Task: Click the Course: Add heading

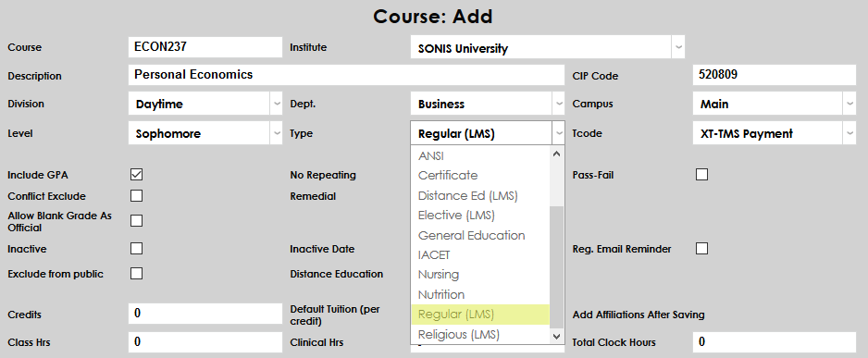Action: click(x=433, y=17)
